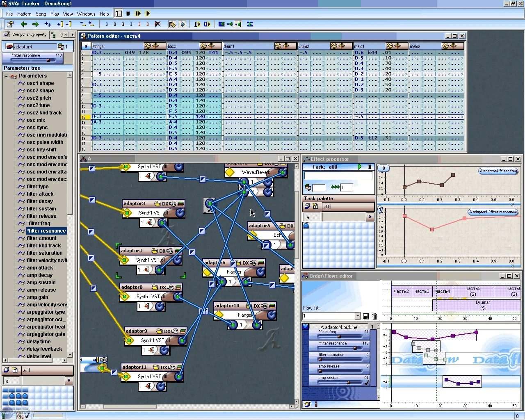
Task: Click the yellow tag toolbar icon
Action: pyautogui.click(x=172, y=24)
